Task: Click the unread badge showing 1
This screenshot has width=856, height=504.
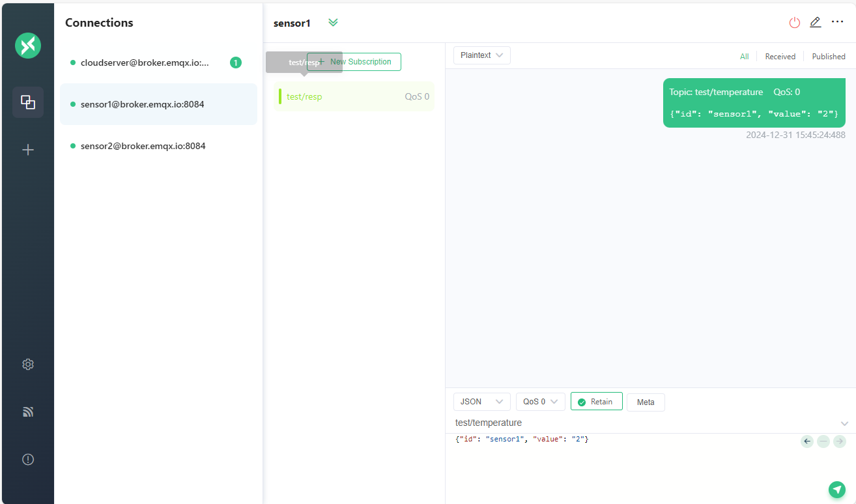Action: point(236,63)
